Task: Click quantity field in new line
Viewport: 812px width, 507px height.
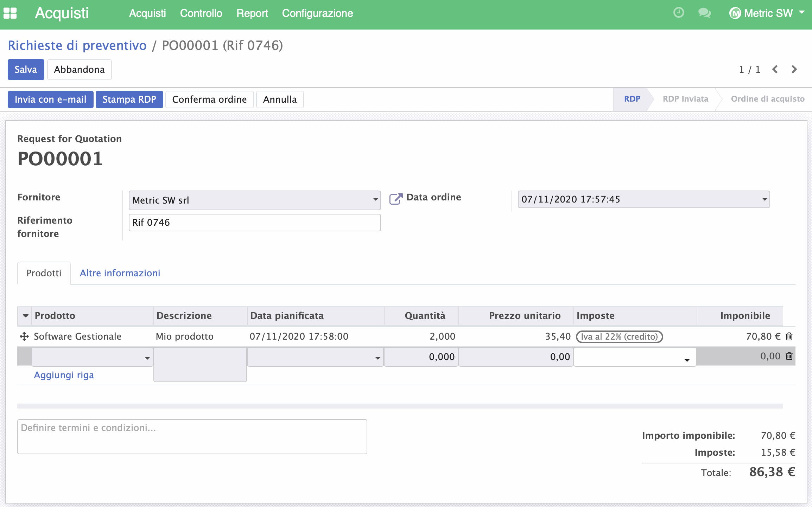Action: [x=421, y=357]
